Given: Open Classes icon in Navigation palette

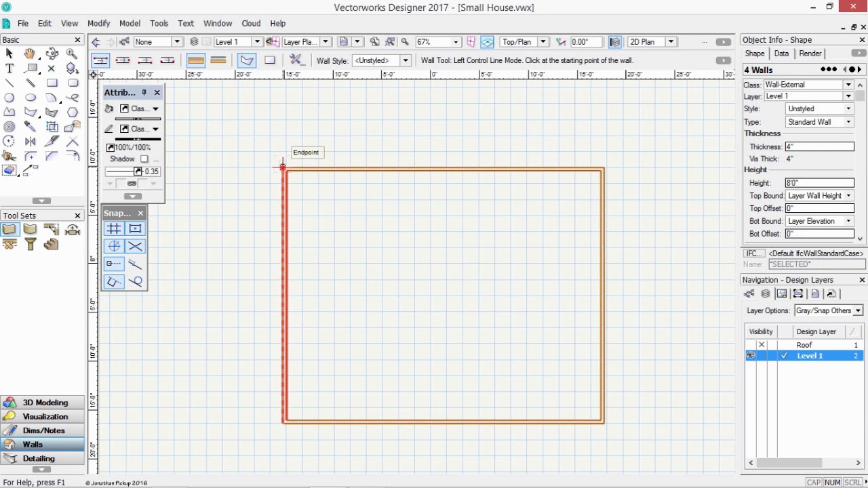Looking at the screenshot, I should (749, 293).
